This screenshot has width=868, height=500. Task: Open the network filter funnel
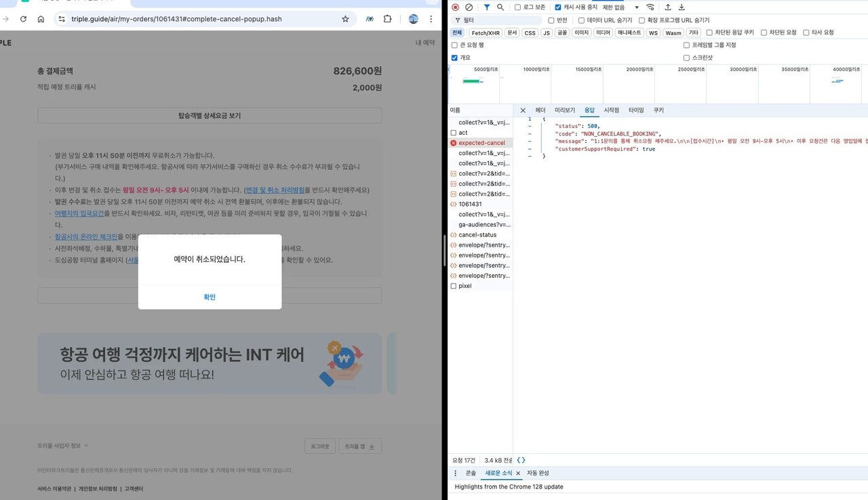pos(486,7)
